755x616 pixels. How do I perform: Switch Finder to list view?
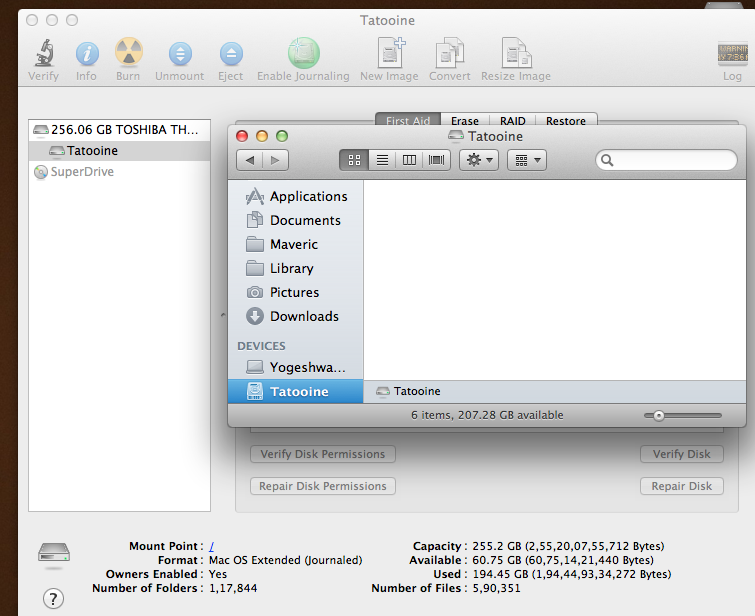[x=382, y=160]
